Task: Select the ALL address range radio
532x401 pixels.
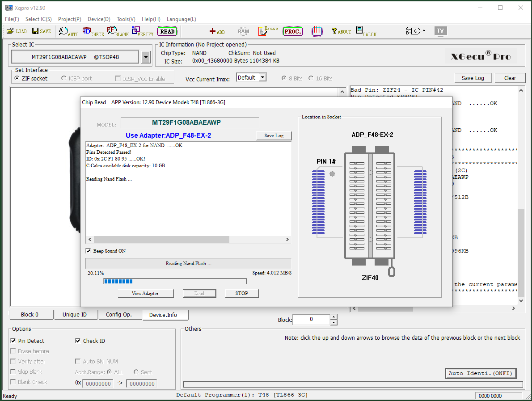Action: tap(109, 372)
